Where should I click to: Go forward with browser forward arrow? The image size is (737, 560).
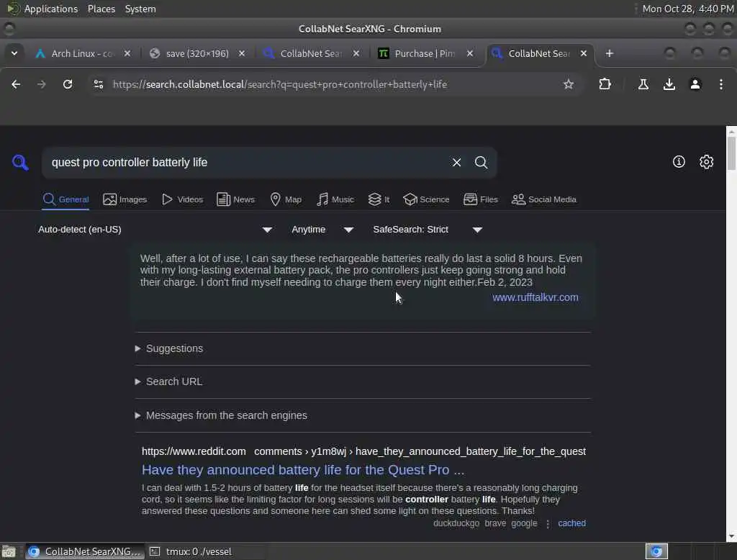click(41, 84)
